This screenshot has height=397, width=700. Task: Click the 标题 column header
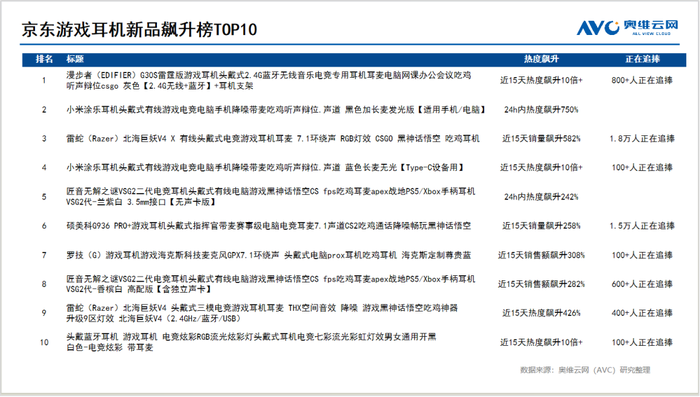click(x=75, y=59)
